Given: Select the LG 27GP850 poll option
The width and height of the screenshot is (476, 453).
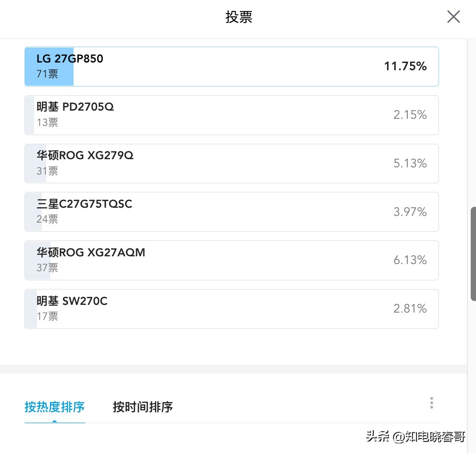Looking at the screenshot, I should (x=231, y=66).
